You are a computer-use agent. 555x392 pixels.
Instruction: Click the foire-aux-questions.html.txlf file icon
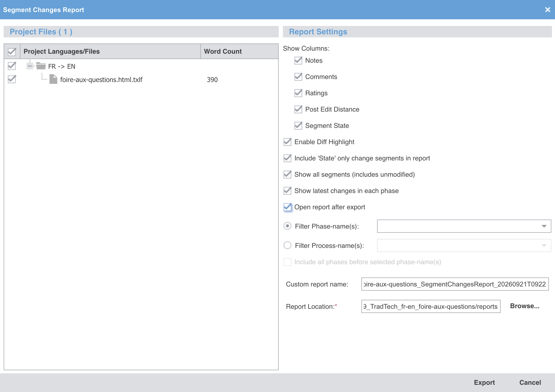[53, 79]
